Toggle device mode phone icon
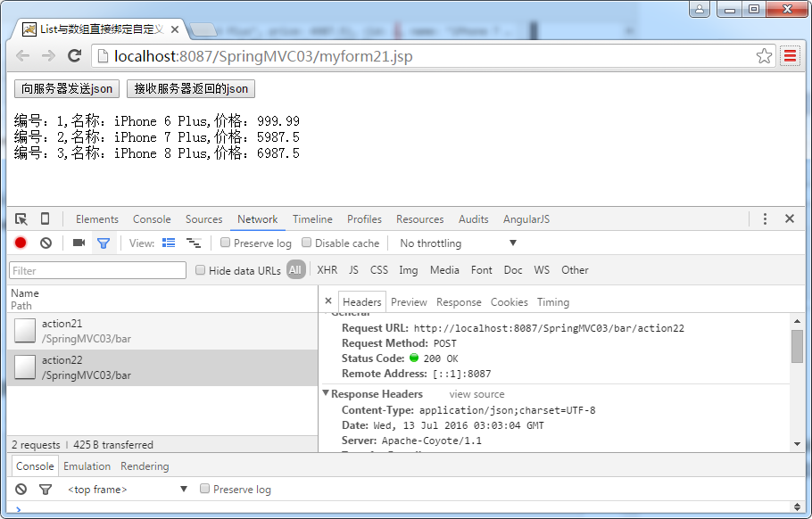 [45, 218]
